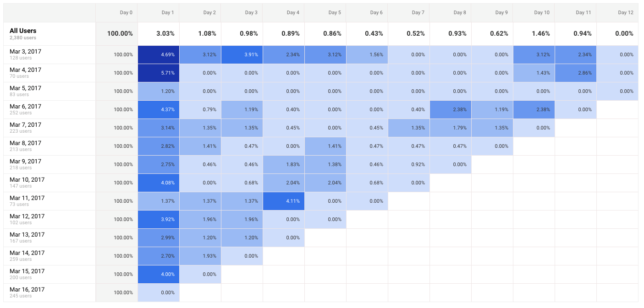Select the All Users row label
Image resolution: width=644 pixels, height=308 pixels.
point(23,31)
